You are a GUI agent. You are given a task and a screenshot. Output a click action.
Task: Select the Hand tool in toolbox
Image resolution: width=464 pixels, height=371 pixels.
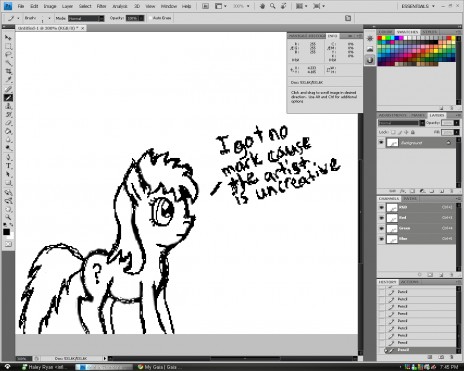8,209
